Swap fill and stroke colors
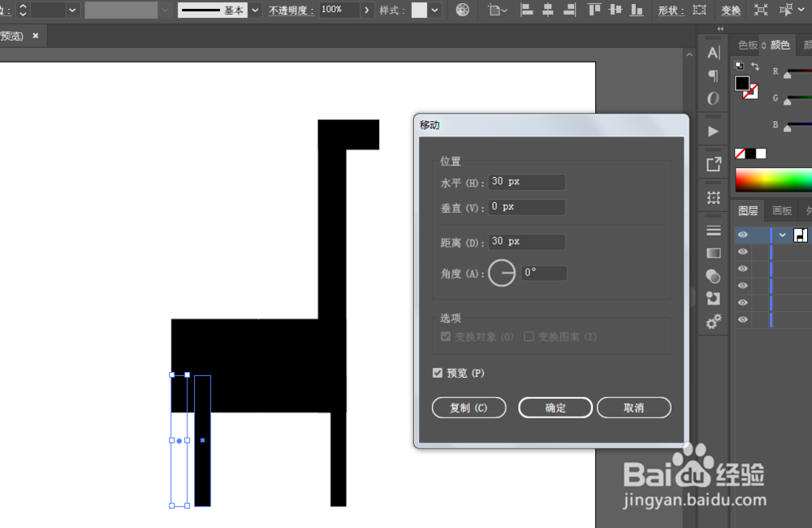812x528 pixels. pyautogui.click(x=755, y=67)
